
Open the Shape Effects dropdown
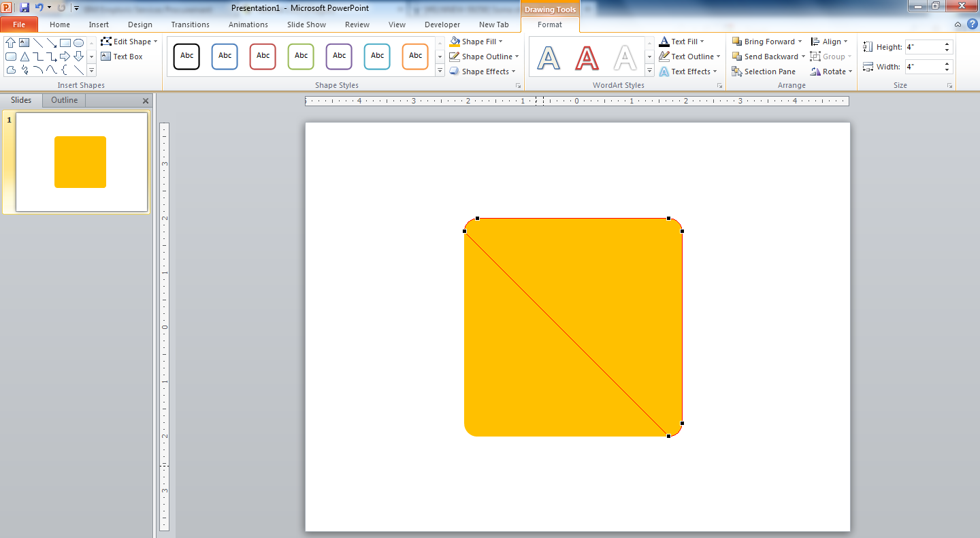(483, 72)
